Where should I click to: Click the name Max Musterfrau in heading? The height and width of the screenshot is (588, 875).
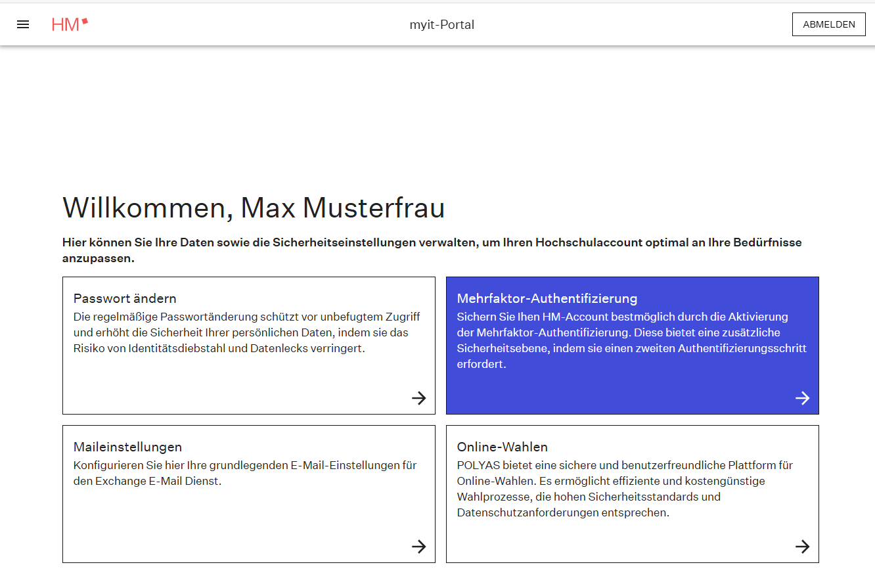(x=342, y=208)
